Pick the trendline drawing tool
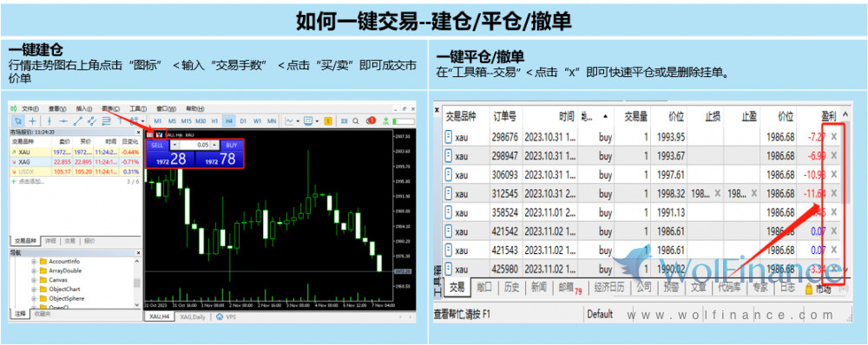 (78, 121)
